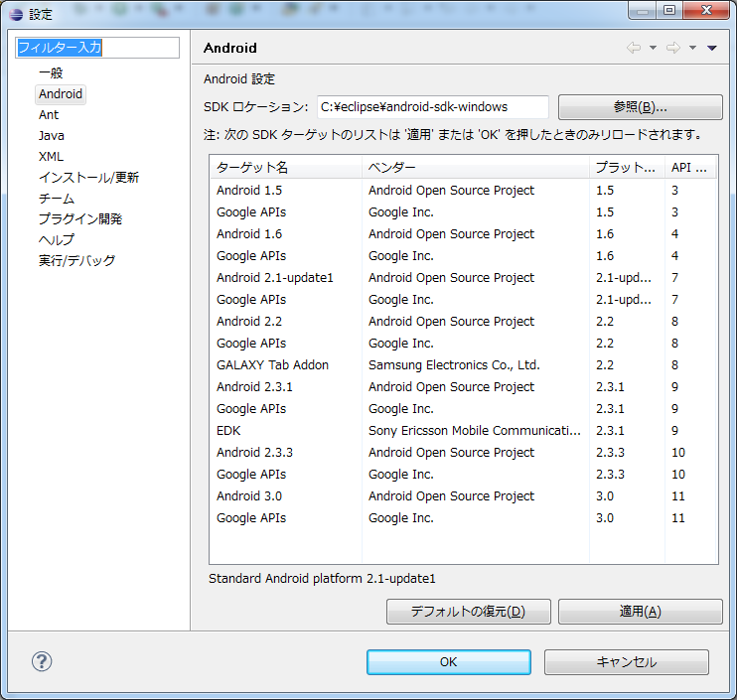Open ヘルプ preferences page

click(x=57, y=239)
